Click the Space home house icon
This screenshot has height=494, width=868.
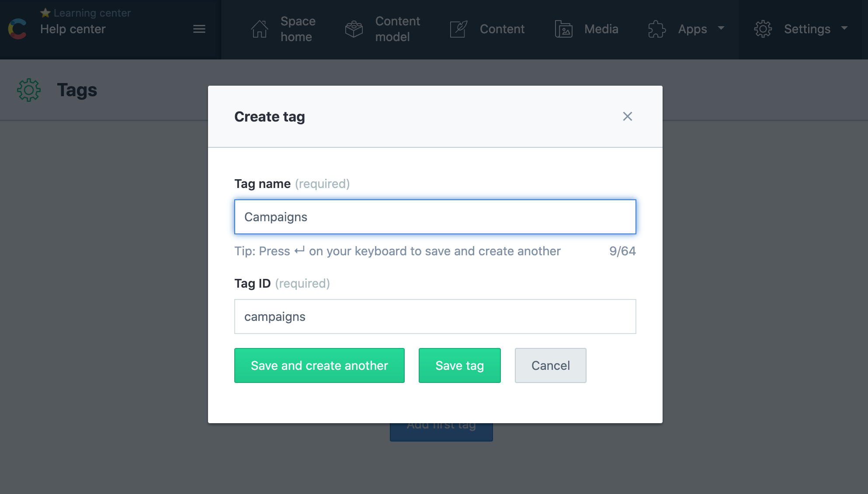260,29
